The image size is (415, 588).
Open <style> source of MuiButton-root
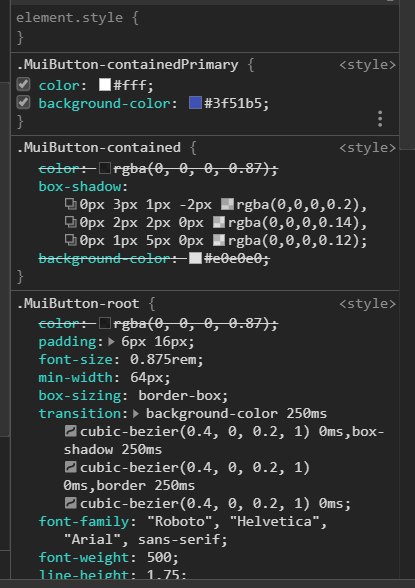pos(367,303)
